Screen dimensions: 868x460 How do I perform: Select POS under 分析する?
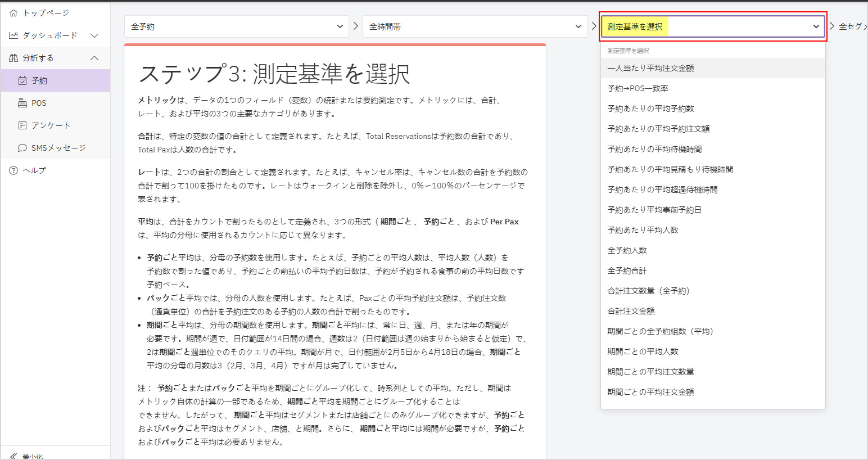(55, 103)
